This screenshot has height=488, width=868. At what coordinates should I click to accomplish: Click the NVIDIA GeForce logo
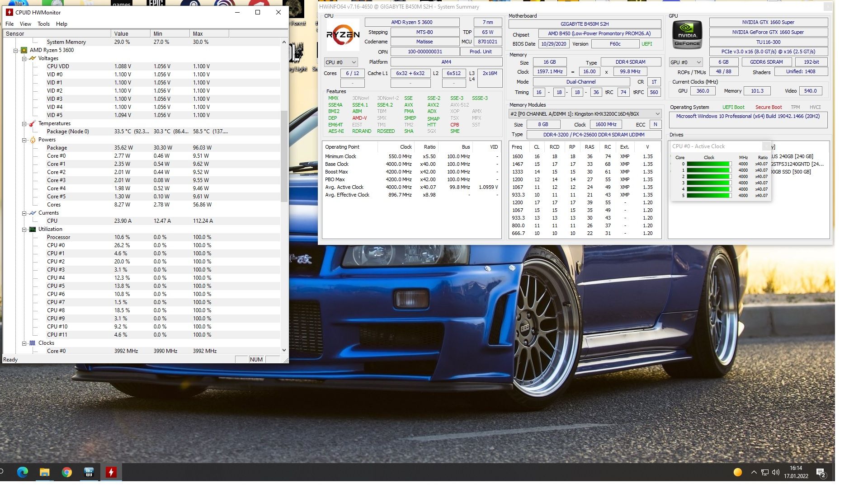click(x=687, y=35)
